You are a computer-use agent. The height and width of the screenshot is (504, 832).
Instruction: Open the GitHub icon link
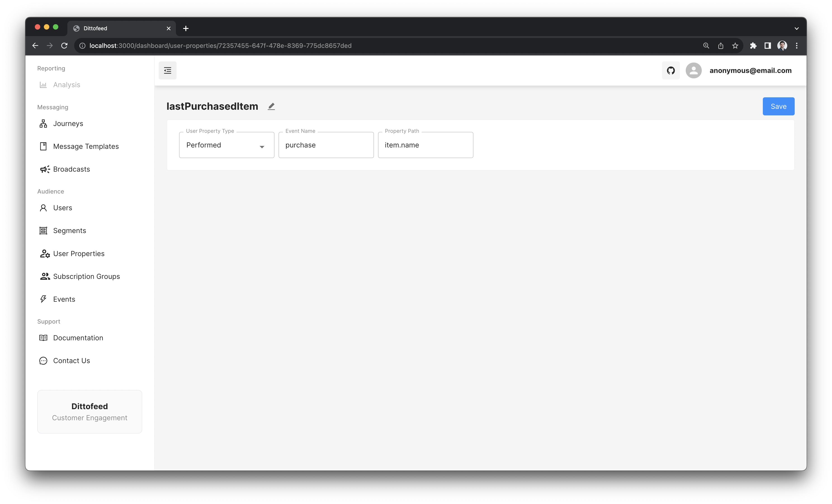pyautogui.click(x=671, y=70)
